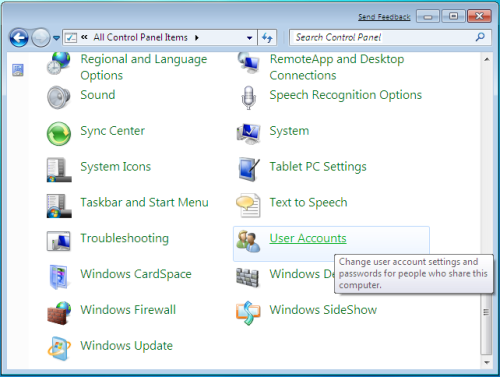The height and width of the screenshot is (377, 500).
Task: Click the small sidebar panel icon at left
Action: (18, 70)
